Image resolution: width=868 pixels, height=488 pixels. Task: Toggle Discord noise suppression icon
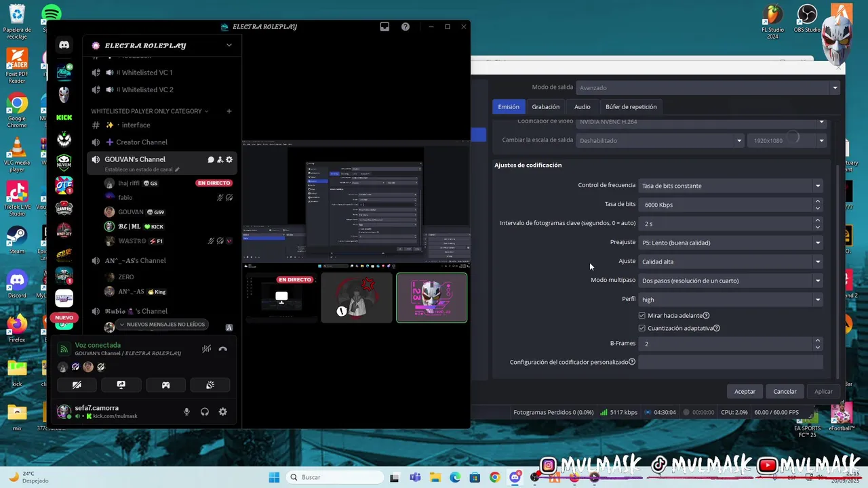tap(206, 349)
